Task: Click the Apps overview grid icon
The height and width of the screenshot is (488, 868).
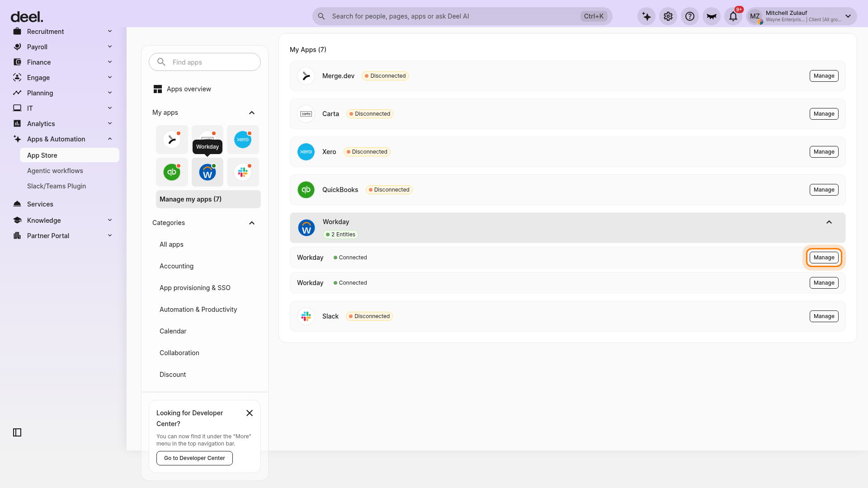Action: [x=158, y=89]
